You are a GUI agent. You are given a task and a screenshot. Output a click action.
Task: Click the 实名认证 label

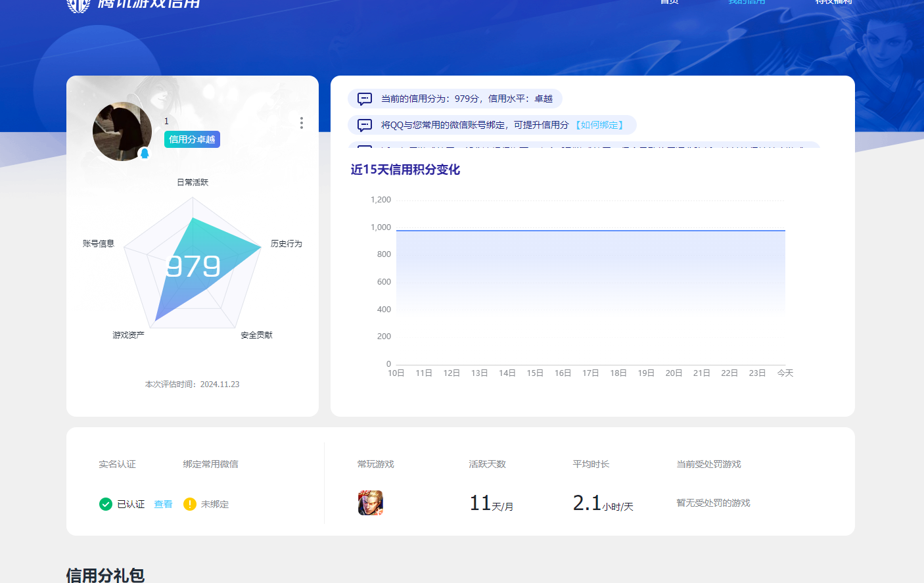tap(117, 464)
